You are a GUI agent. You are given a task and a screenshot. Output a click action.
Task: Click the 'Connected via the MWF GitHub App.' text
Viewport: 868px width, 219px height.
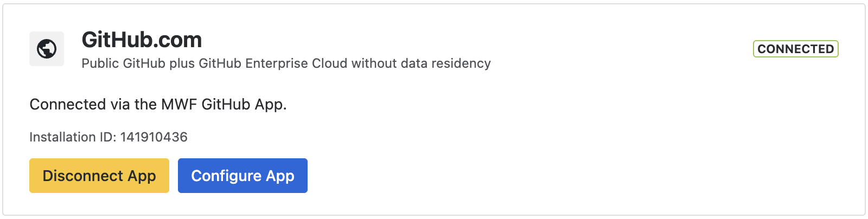tap(158, 105)
